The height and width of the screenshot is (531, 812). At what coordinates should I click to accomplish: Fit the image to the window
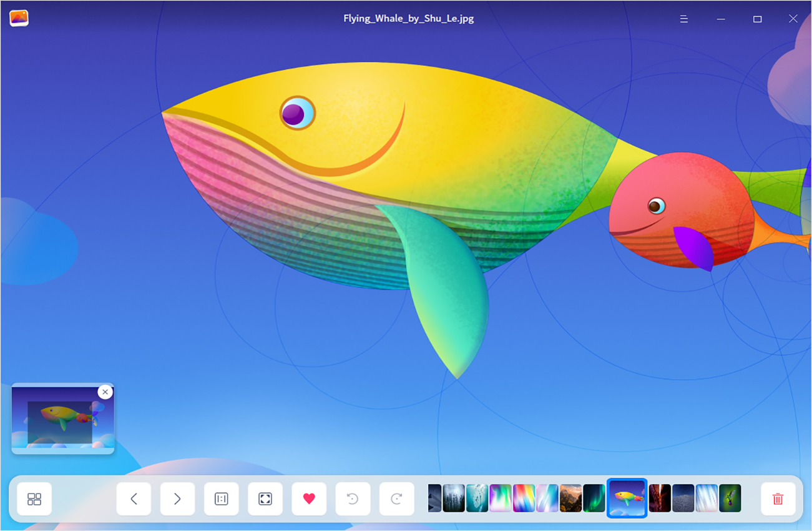pyautogui.click(x=265, y=499)
